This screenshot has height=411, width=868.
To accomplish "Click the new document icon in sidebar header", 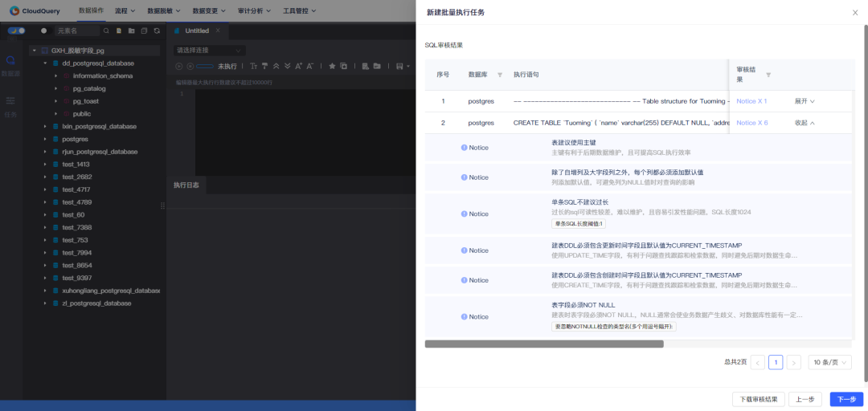I will pos(119,31).
